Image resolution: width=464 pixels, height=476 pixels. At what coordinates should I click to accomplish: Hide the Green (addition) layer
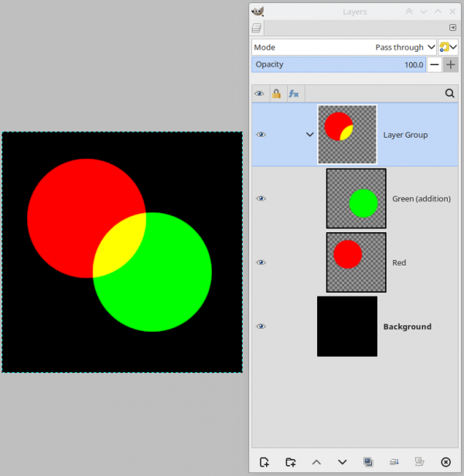(x=261, y=199)
